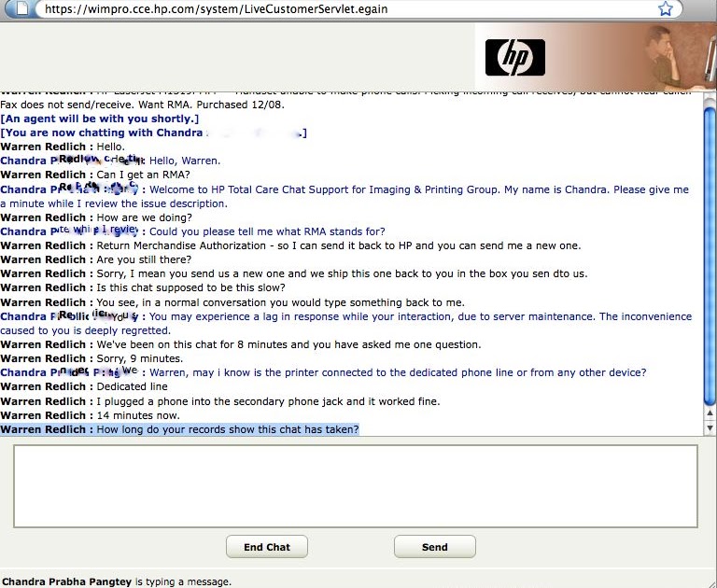Bookmark this page with the star icon
This screenshot has height=588, width=717.
click(666, 8)
